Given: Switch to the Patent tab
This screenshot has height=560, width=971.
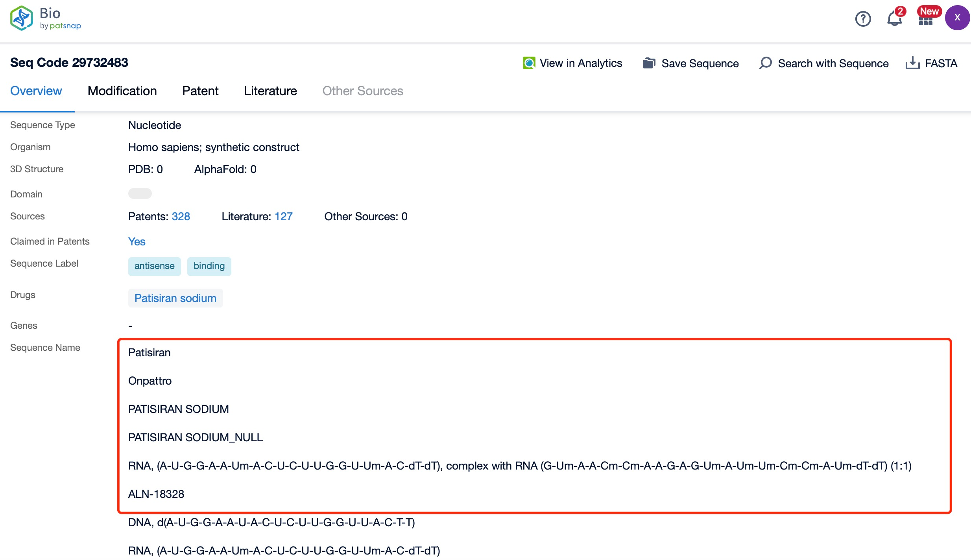Looking at the screenshot, I should 200,90.
